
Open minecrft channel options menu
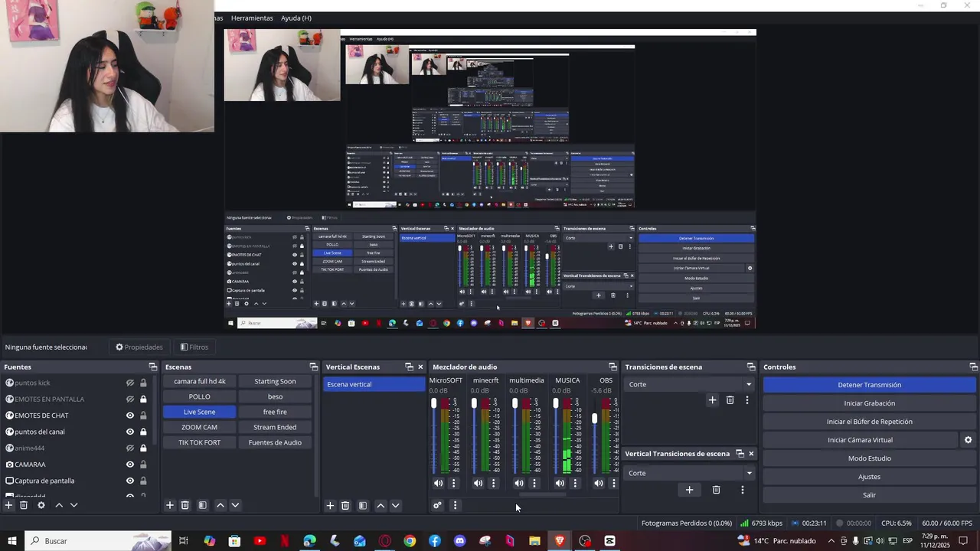point(493,483)
